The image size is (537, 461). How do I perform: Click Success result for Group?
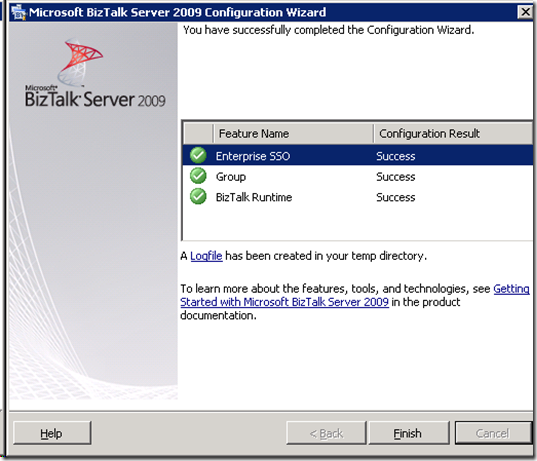pos(396,177)
